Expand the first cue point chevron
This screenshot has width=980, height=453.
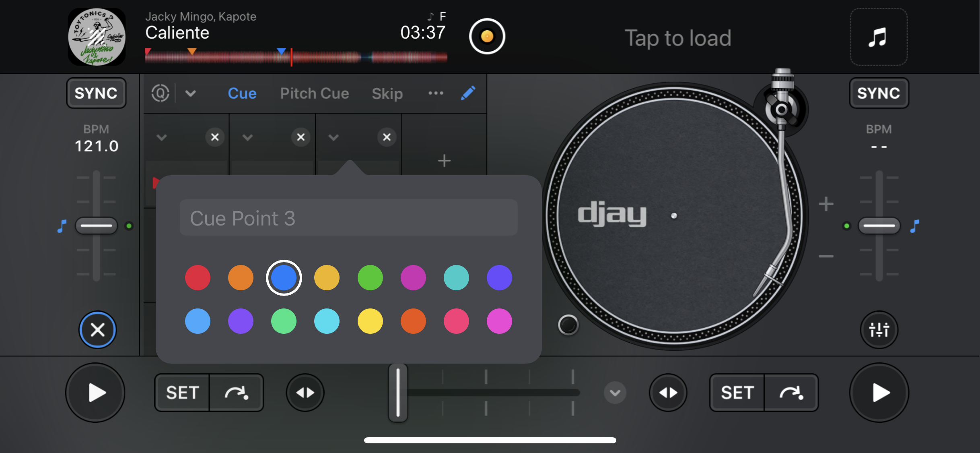[161, 138]
